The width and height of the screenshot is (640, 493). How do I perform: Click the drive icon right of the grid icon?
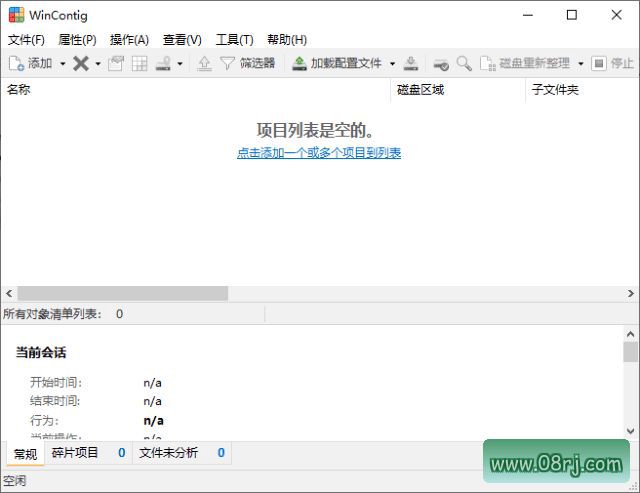click(163, 63)
